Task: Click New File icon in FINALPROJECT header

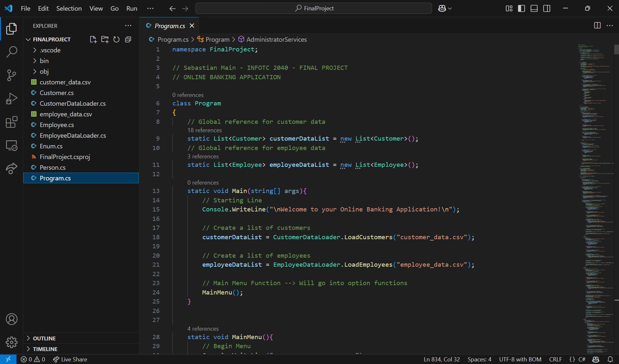Action: [x=93, y=39]
